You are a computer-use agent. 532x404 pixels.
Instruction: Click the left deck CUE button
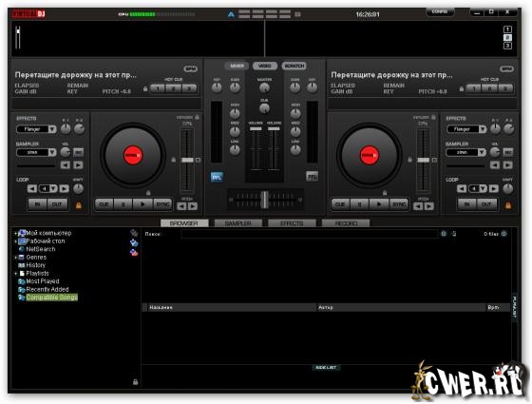coord(104,204)
